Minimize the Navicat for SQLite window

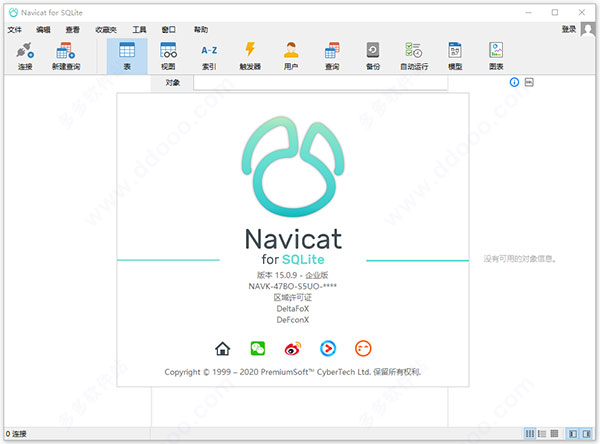[x=528, y=12]
